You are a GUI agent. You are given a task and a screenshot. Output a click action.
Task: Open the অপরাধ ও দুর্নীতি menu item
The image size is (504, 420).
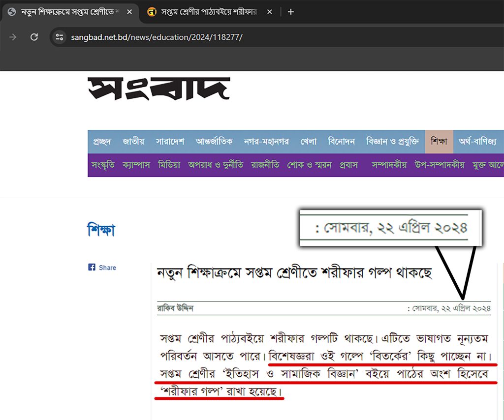click(216, 165)
